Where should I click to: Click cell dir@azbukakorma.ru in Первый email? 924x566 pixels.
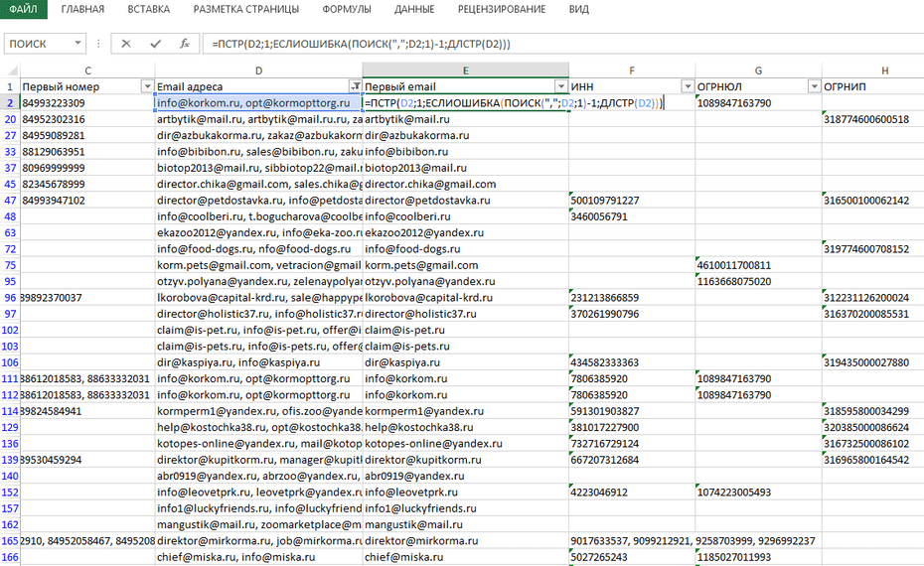coord(466,135)
